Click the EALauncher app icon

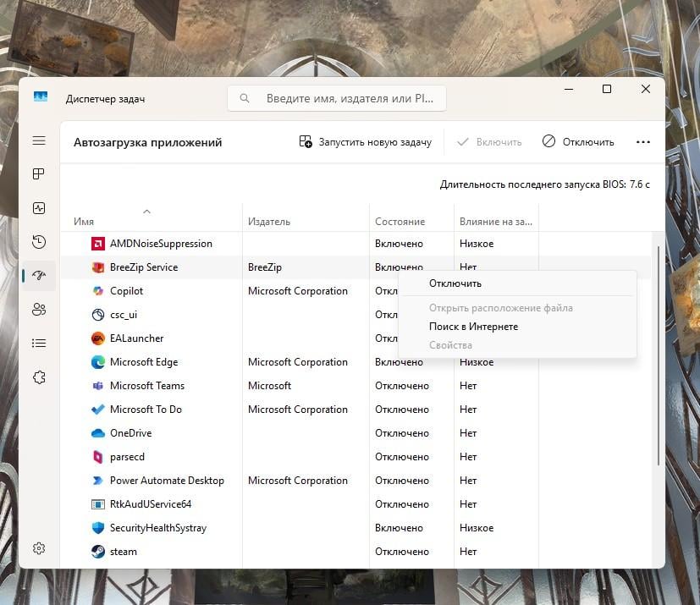(x=98, y=338)
